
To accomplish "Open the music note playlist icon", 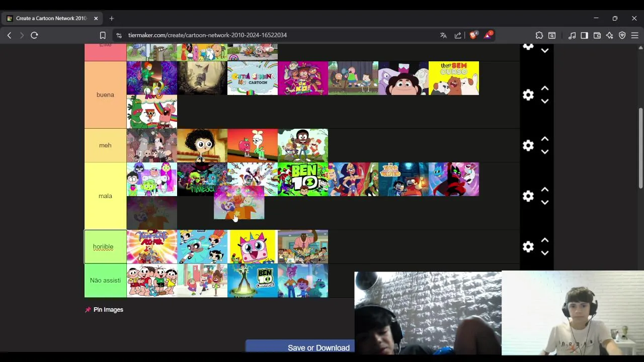I will (x=572, y=35).
